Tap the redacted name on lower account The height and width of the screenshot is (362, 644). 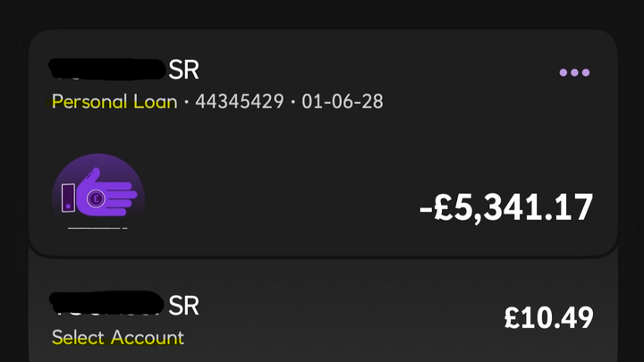(106, 304)
